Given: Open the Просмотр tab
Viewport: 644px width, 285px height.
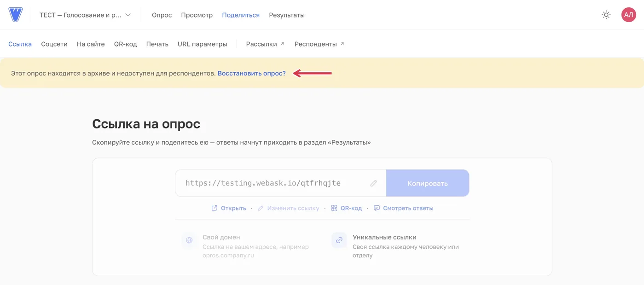Looking at the screenshot, I should [197, 15].
